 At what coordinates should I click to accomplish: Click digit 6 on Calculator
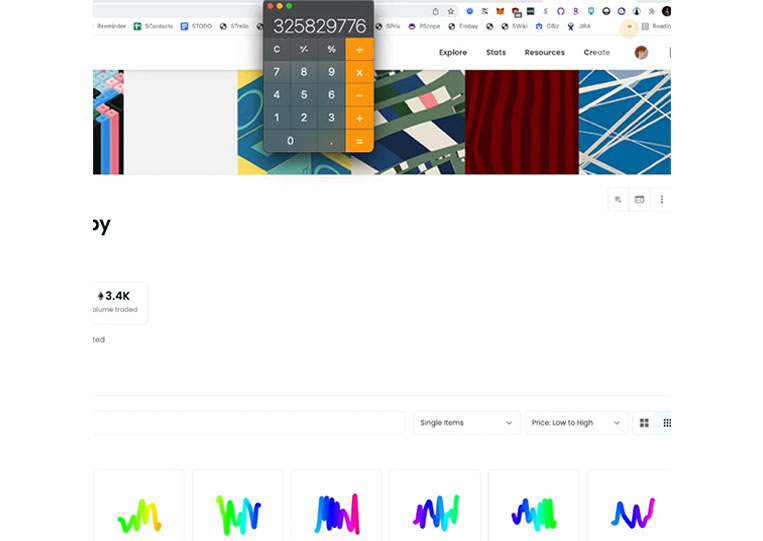(x=331, y=95)
